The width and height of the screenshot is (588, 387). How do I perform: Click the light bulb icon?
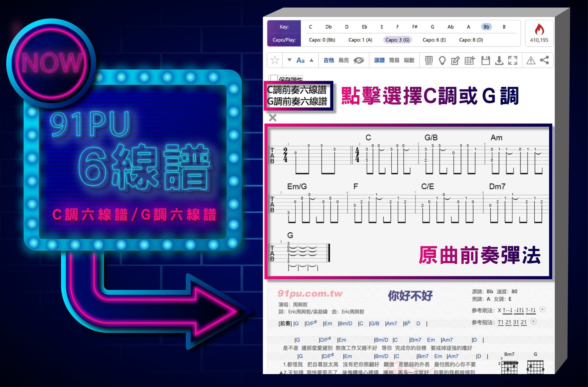[442, 60]
